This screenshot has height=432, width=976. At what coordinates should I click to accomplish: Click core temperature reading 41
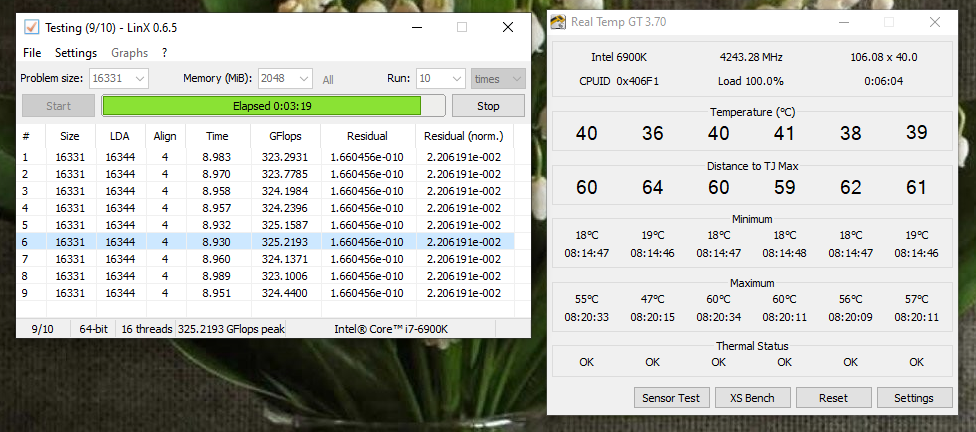(784, 133)
